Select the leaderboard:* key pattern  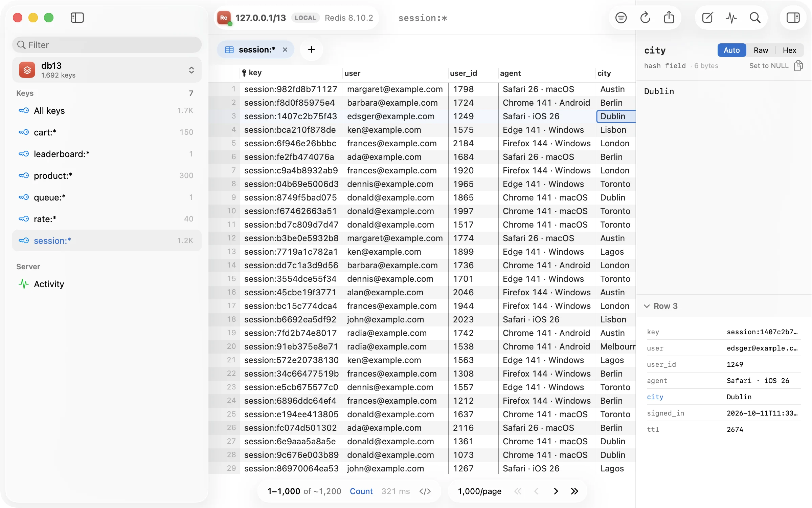click(107, 154)
